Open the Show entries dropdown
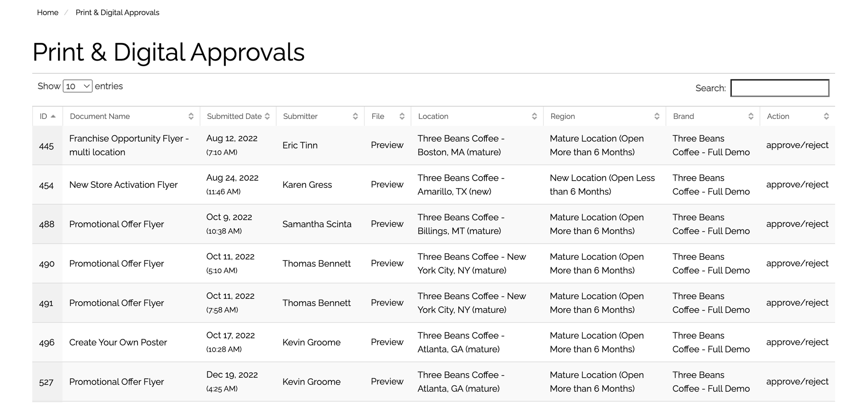 (77, 86)
